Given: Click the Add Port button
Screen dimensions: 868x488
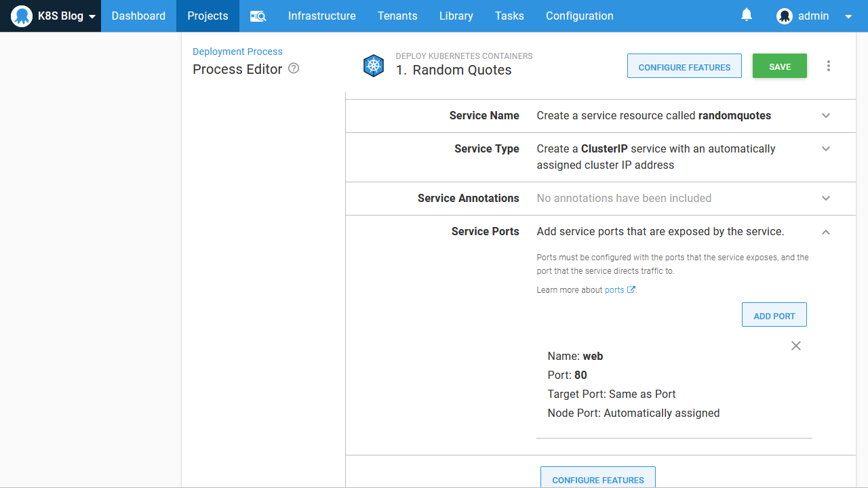Looking at the screenshot, I should tap(774, 315).
